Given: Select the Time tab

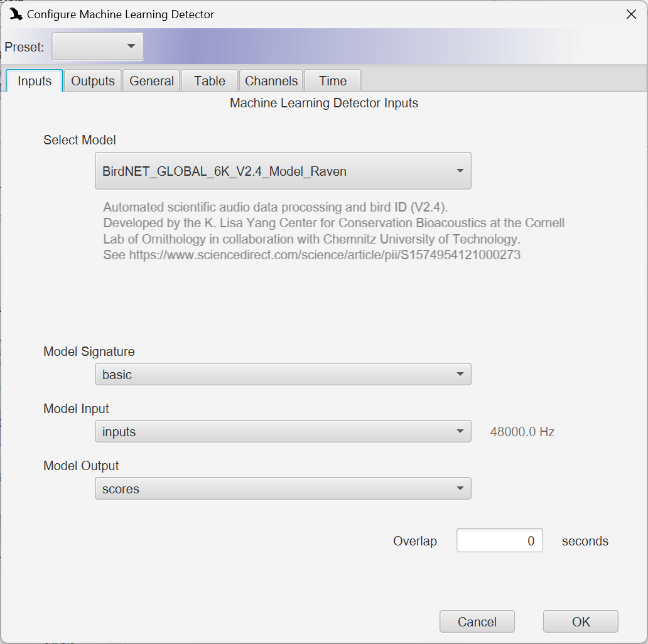Looking at the screenshot, I should click(333, 80).
